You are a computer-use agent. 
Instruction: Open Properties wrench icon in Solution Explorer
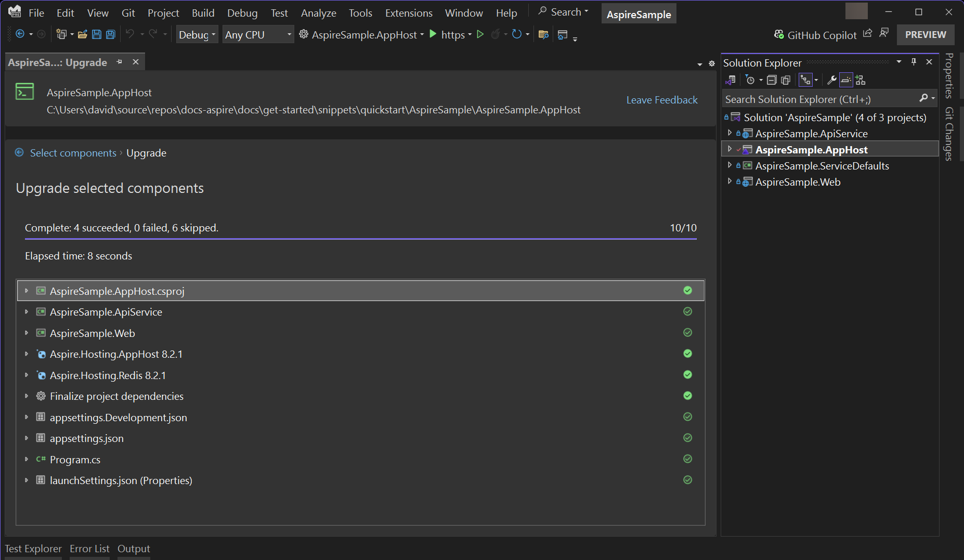tap(831, 80)
